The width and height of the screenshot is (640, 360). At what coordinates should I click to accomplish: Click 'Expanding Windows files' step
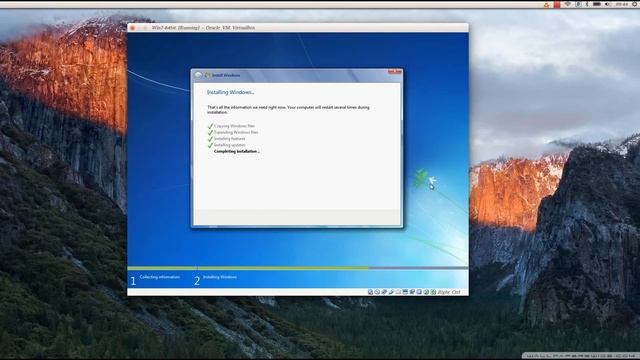point(236,132)
